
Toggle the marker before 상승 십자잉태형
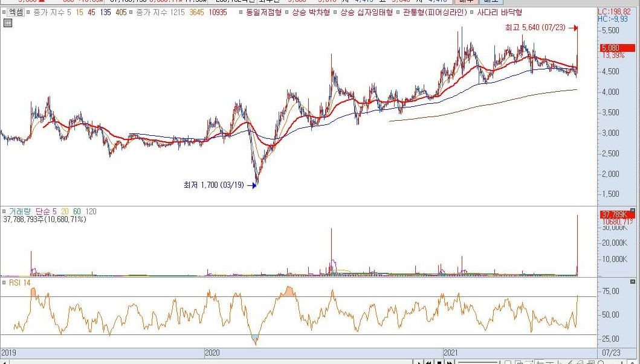(335, 12)
